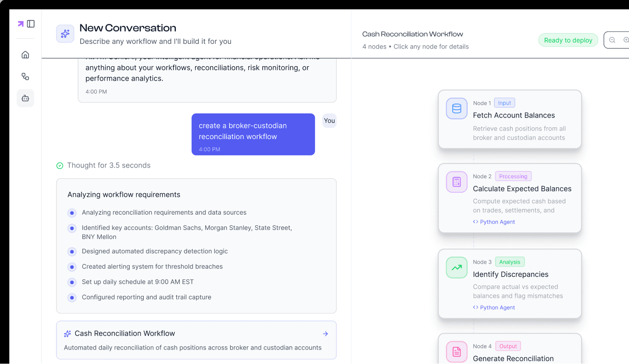Click the document icon on Node 4
The image size is (629, 364).
point(457,352)
